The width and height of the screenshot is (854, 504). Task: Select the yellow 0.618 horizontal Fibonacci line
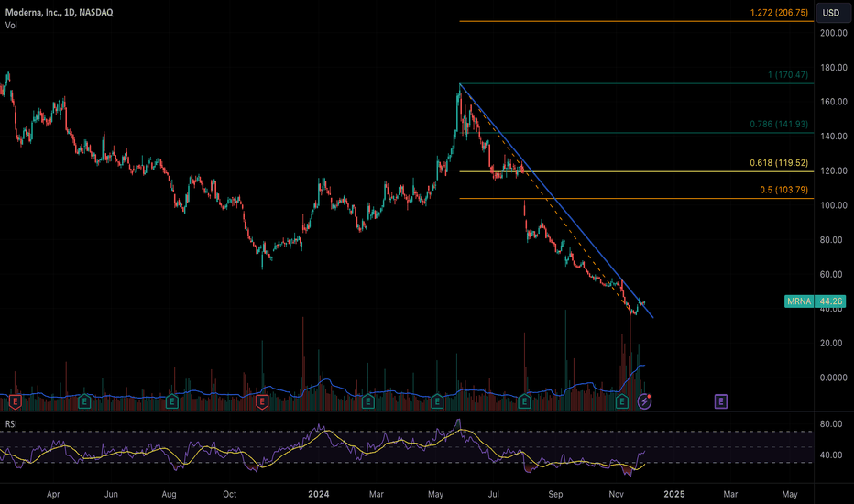[x=636, y=171]
